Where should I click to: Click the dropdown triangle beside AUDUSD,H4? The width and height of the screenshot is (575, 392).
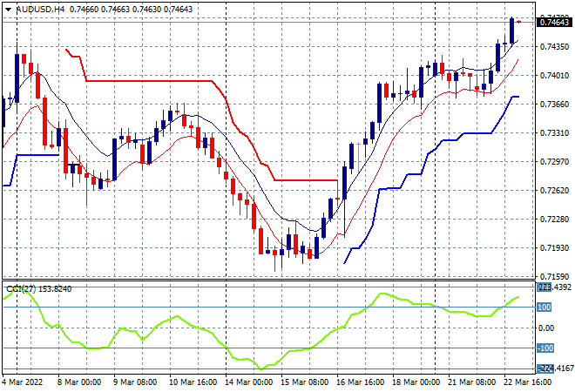pos(8,7)
